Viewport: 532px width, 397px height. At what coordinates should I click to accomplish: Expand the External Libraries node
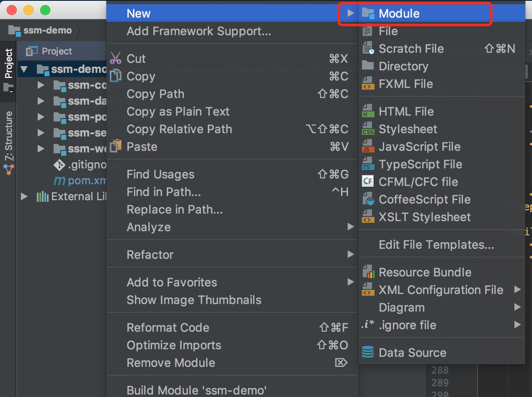click(x=23, y=196)
